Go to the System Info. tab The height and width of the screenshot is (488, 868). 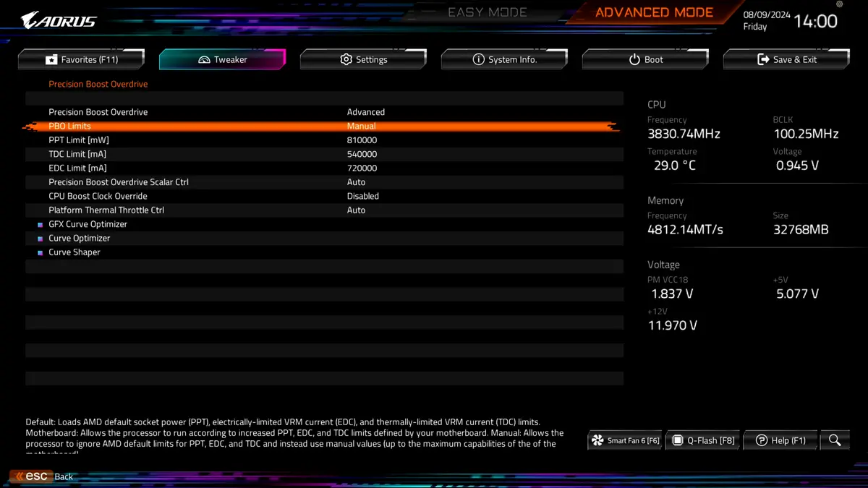pos(504,59)
